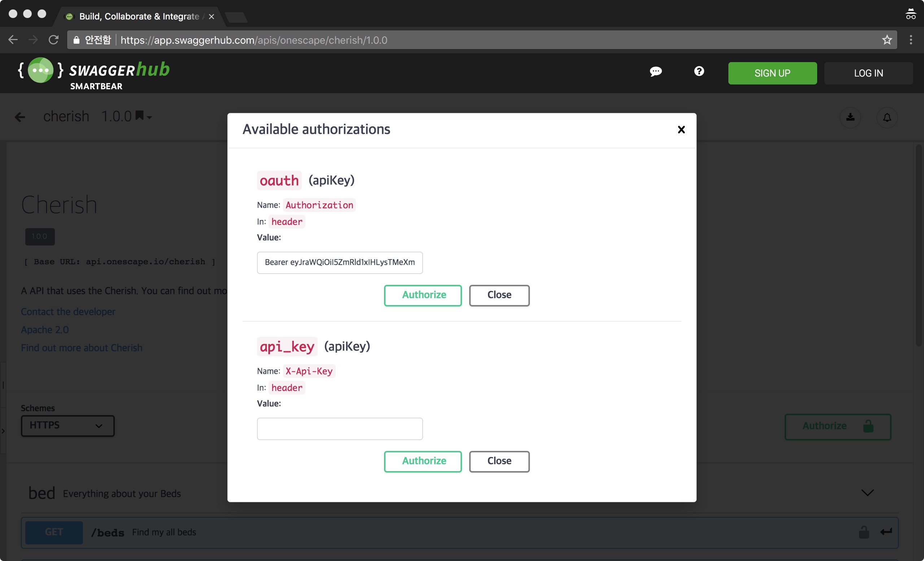Click the page vertical scrollbar
The height and width of the screenshot is (561, 924).
[x=918, y=246]
